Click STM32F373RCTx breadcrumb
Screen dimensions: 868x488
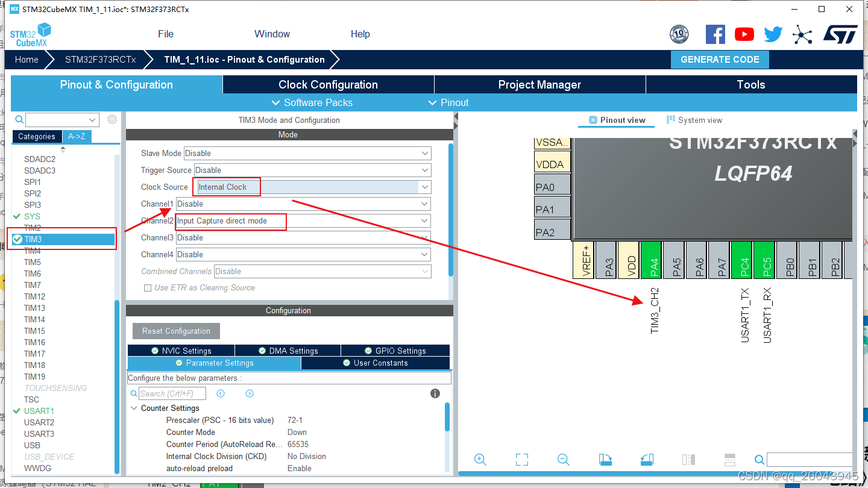coord(100,60)
